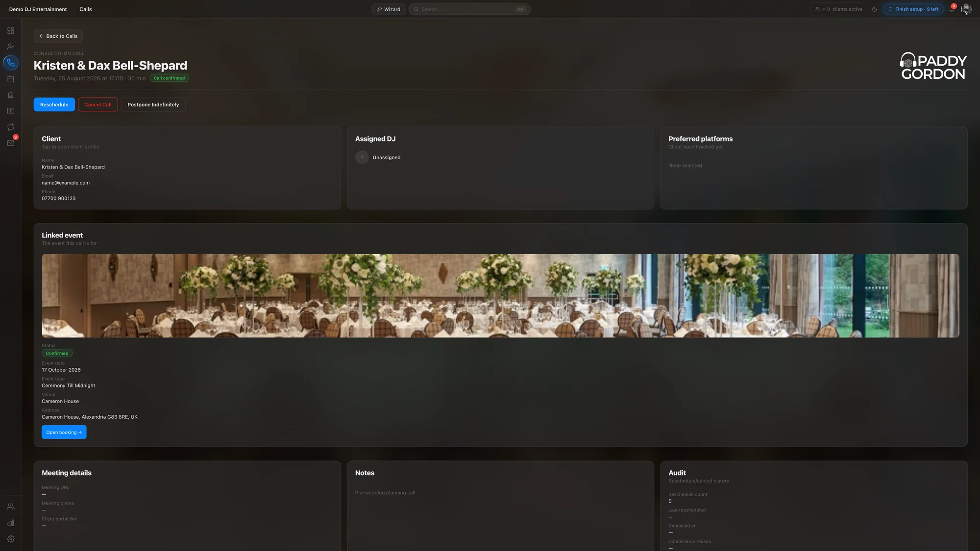Open the user avatar menu

[966, 9]
